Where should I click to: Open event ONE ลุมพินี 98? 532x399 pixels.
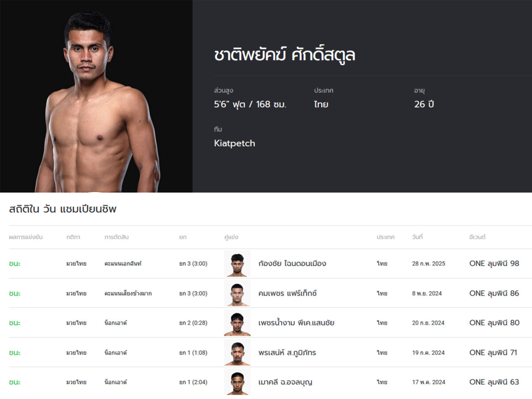tap(494, 263)
